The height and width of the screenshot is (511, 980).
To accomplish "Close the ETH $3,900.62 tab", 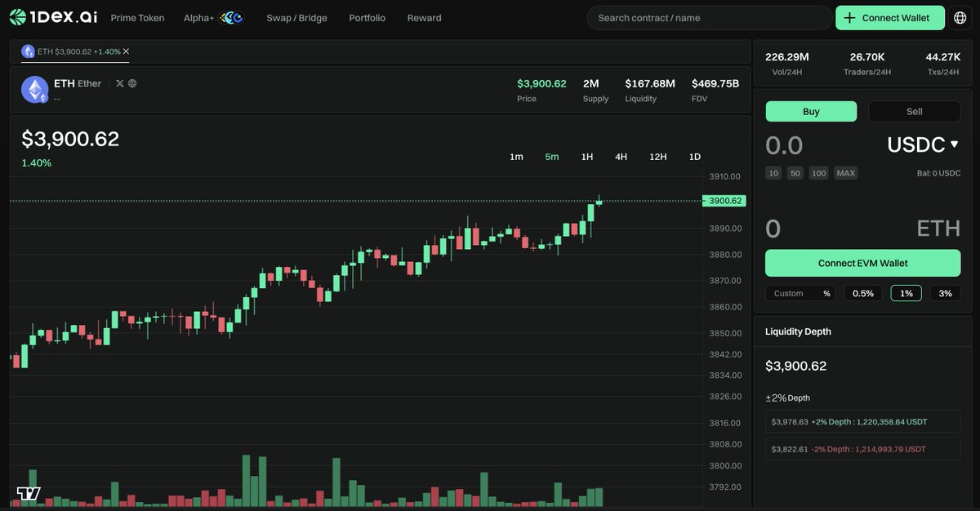I will point(126,51).
